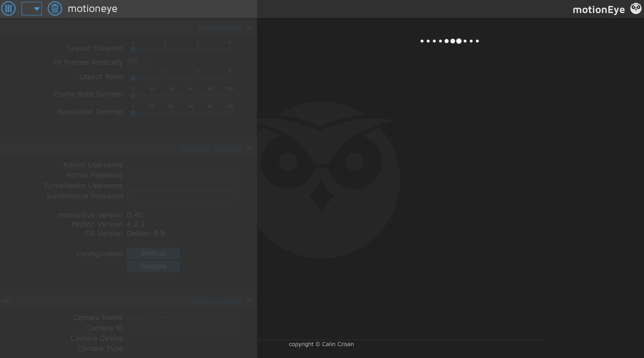Click the Resolution Dimmer slider handle
The height and width of the screenshot is (358, 644).
tap(133, 113)
